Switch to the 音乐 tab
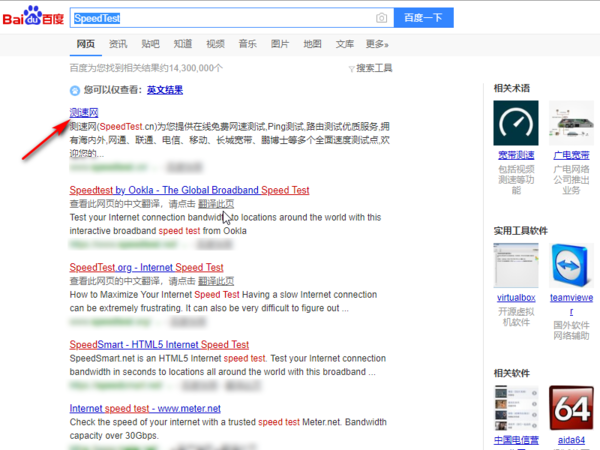The image size is (600, 450). (x=248, y=44)
